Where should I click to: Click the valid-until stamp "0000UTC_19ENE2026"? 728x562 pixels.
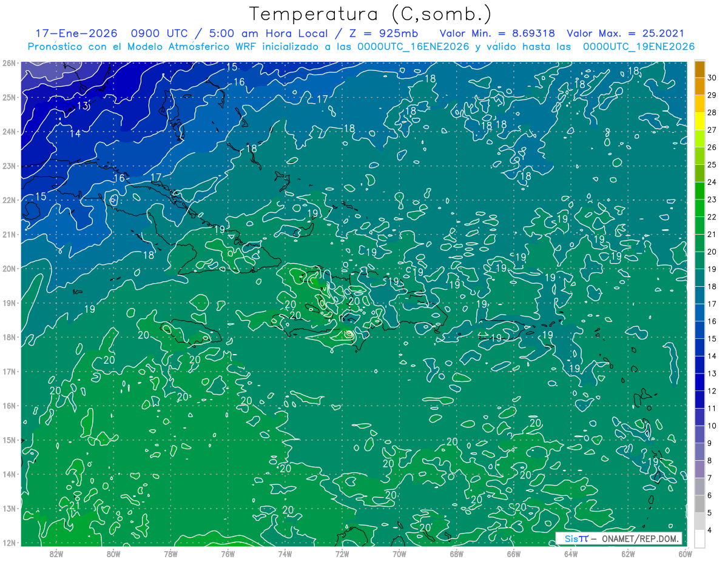[639, 47]
